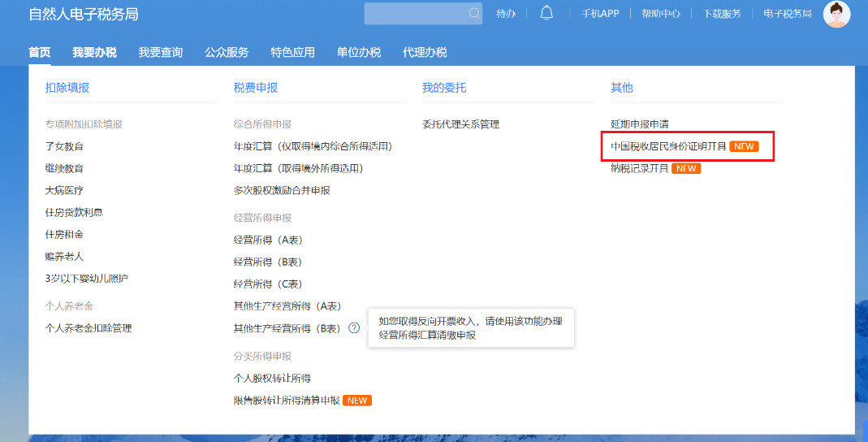
Task: Open 限售股转让所得清算申报
Action: pos(286,401)
